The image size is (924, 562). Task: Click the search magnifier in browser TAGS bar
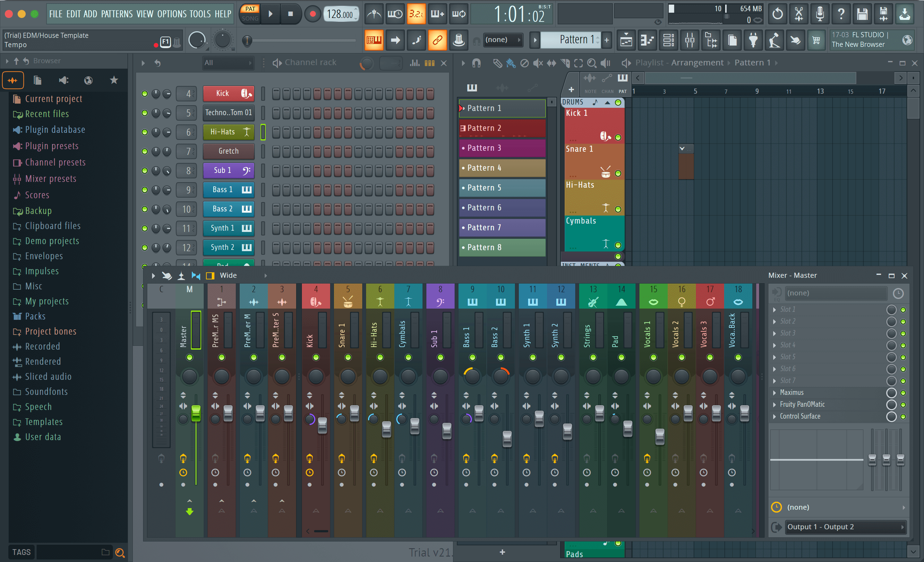[120, 552]
